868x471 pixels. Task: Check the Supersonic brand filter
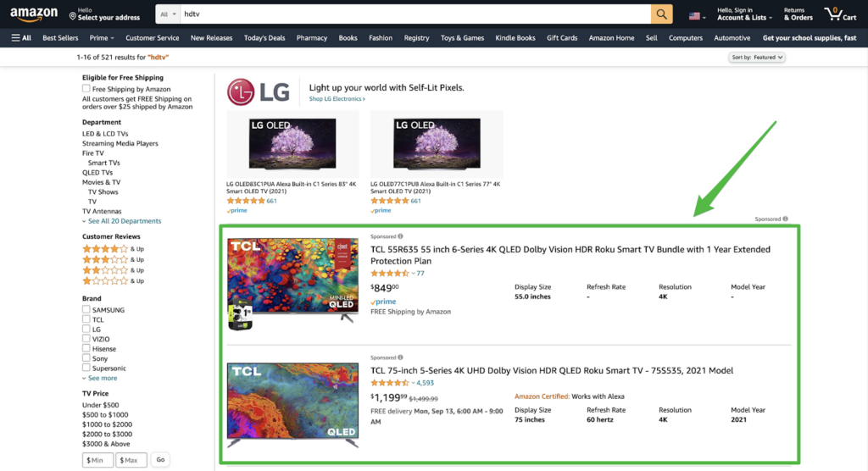click(x=86, y=368)
